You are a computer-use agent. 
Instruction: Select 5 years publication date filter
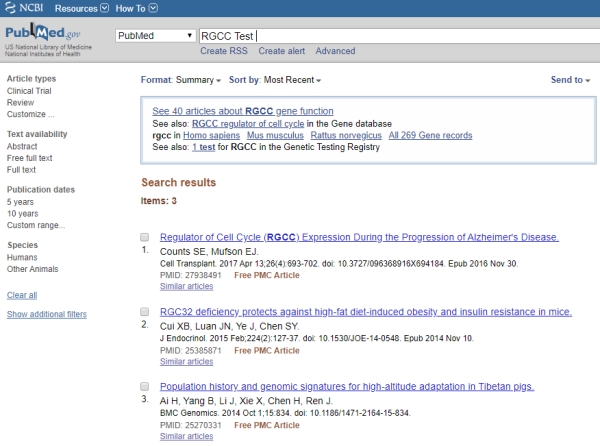[21, 201]
